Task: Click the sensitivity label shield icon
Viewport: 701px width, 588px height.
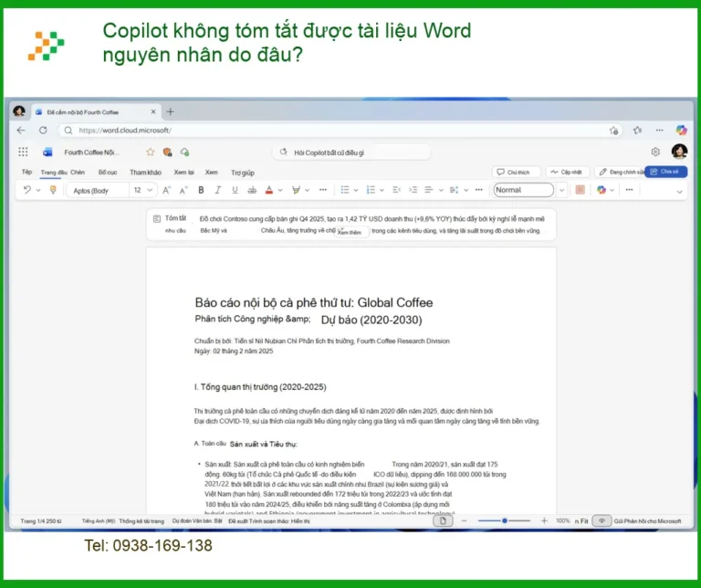Action: [168, 152]
